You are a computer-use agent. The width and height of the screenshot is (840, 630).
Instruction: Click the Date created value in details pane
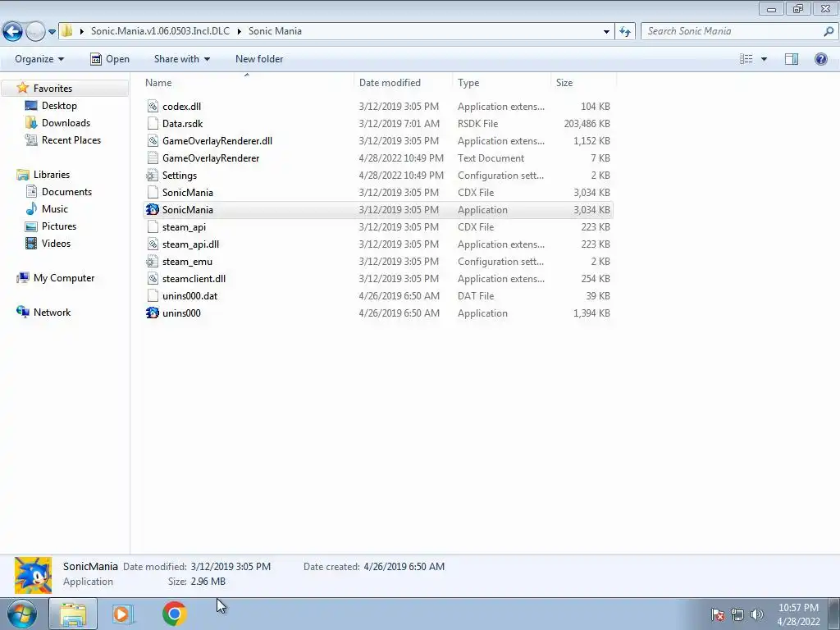(x=404, y=566)
